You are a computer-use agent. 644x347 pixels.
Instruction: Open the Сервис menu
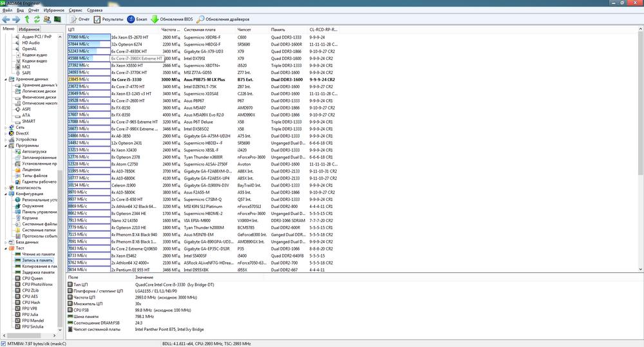[75, 10]
